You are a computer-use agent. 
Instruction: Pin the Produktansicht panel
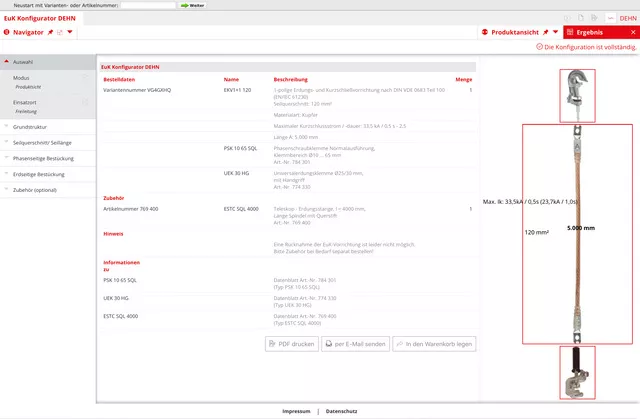[x=544, y=32]
